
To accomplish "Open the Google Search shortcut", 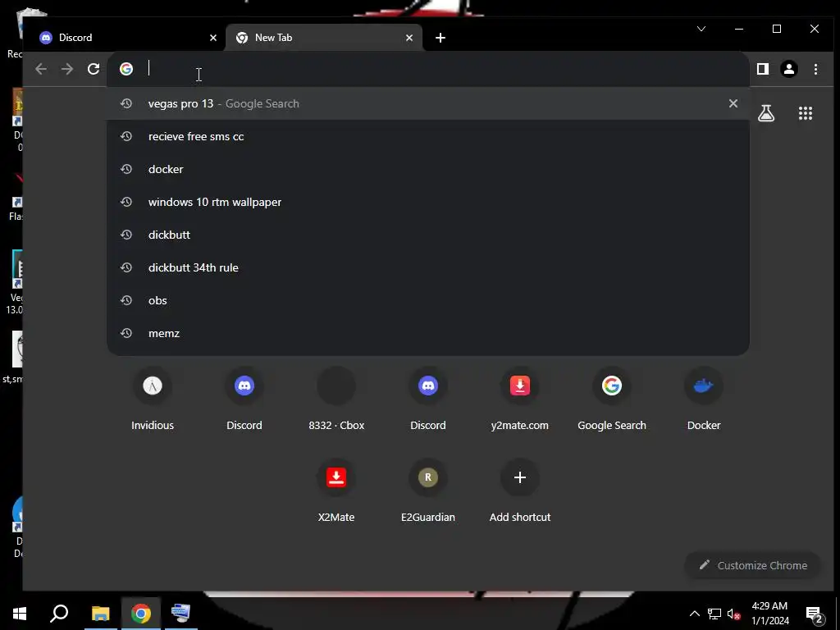I will point(612,399).
